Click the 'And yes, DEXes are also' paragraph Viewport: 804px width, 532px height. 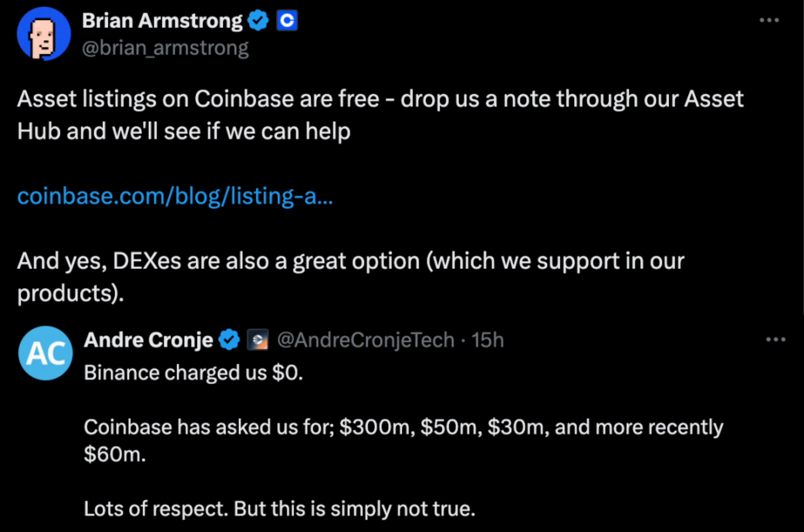351,261
